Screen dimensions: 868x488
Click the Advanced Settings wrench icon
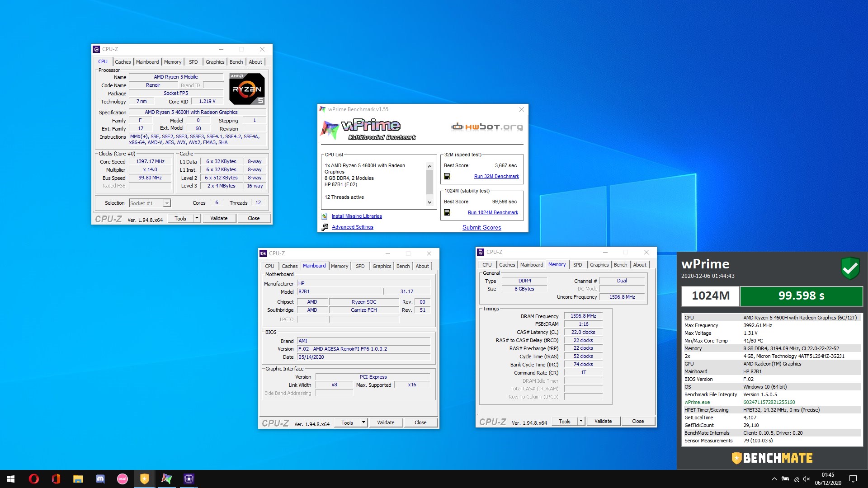(x=325, y=227)
